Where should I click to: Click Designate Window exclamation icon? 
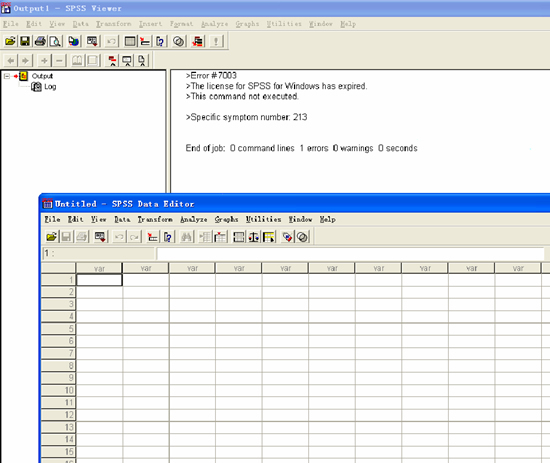(x=216, y=41)
